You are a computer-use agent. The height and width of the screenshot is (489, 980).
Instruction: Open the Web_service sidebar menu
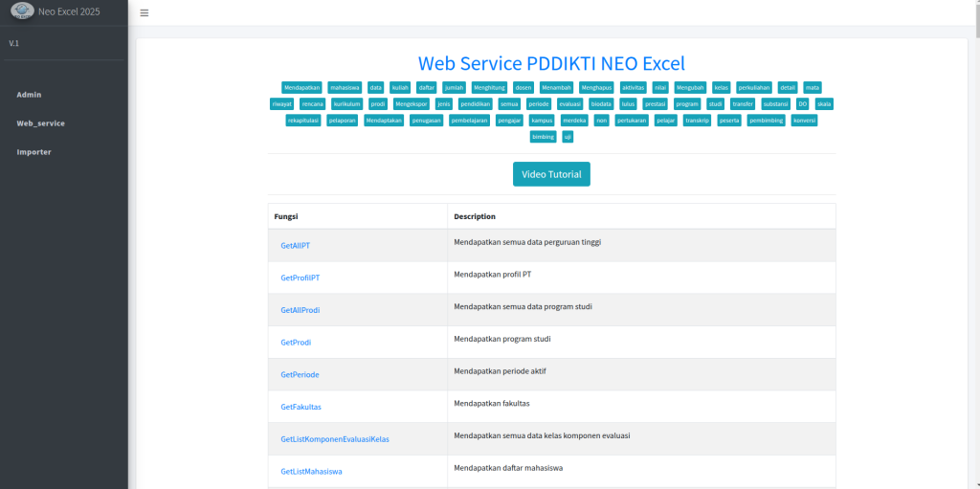point(40,123)
